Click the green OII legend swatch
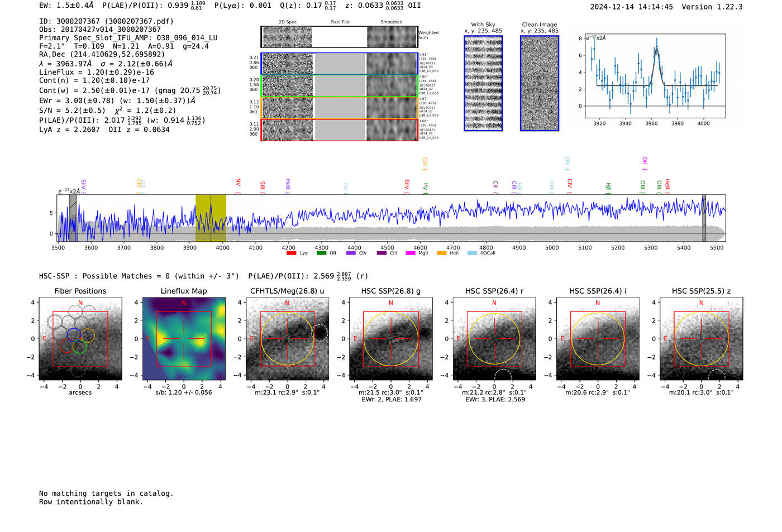The height and width of the screenshot is (532, 782). tap(321, 253)
